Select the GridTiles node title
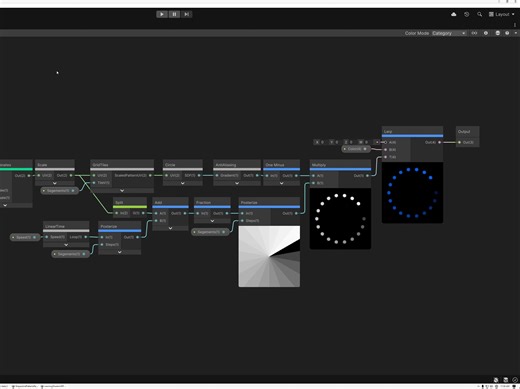The image size is (520, 389). pyautogui.click(x=100, y=165)
